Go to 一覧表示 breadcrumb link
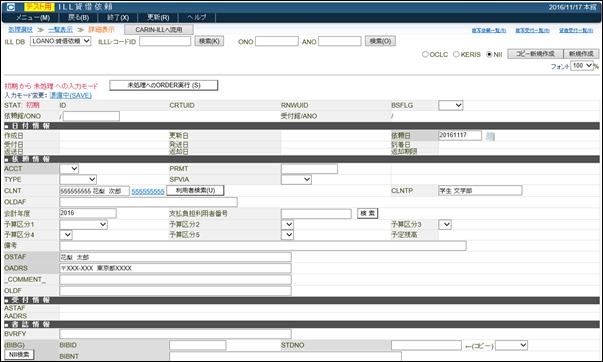603x362 pixels. (x=60, y=30)
